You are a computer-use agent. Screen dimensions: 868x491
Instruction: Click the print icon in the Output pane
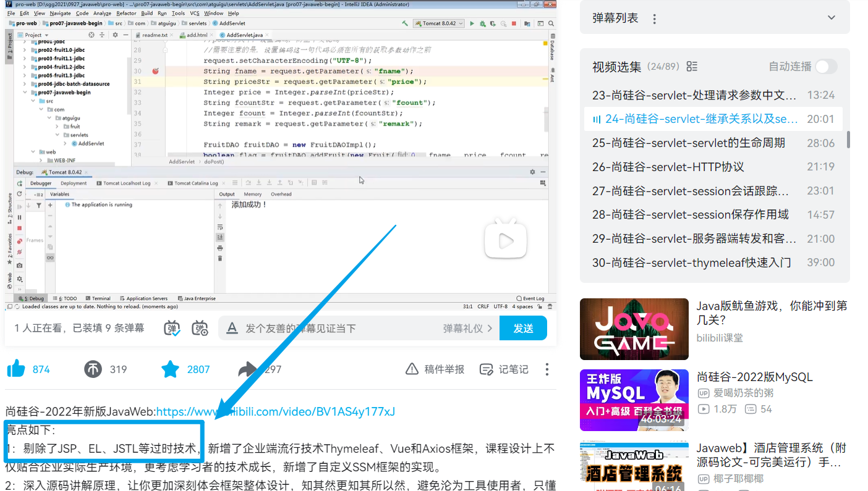coord(220,248)
